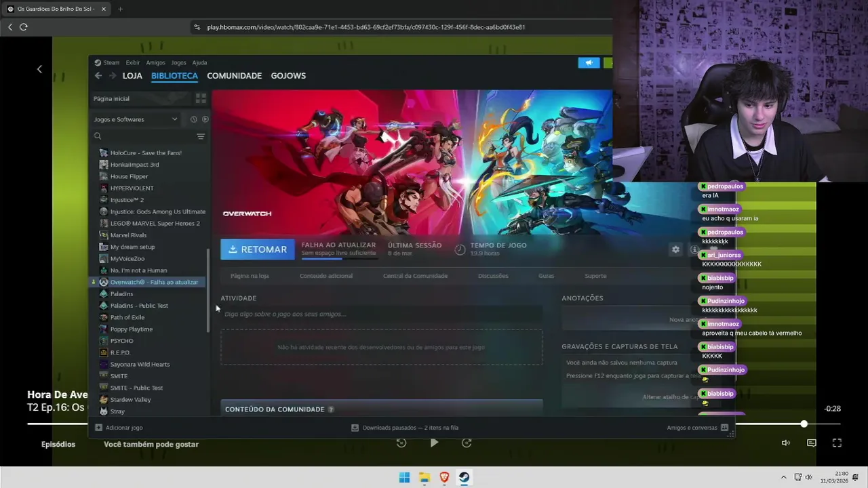Open the Exibir menu
868x488 pixels.
pos(132,62)
